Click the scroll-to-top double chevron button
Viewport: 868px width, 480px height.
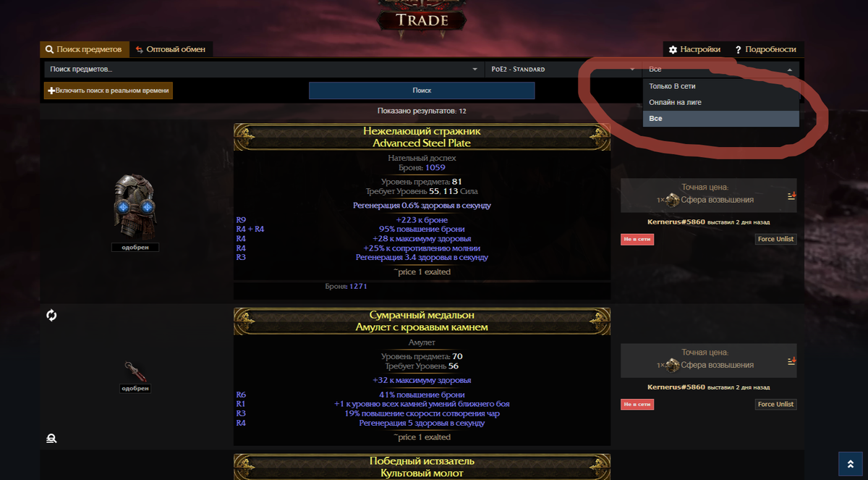pyautogui.click(x=850, y=464)
